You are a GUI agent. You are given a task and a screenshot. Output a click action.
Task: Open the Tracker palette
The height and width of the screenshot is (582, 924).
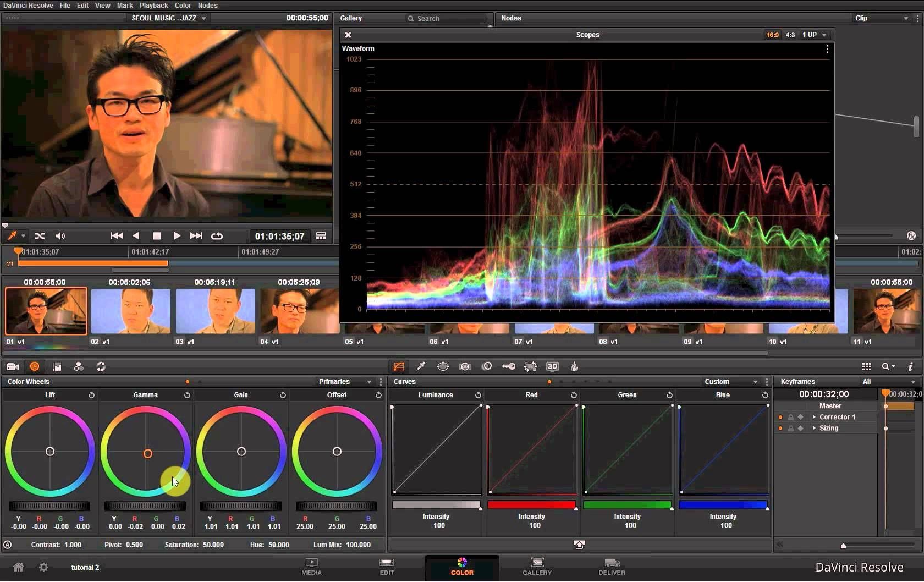465,366
